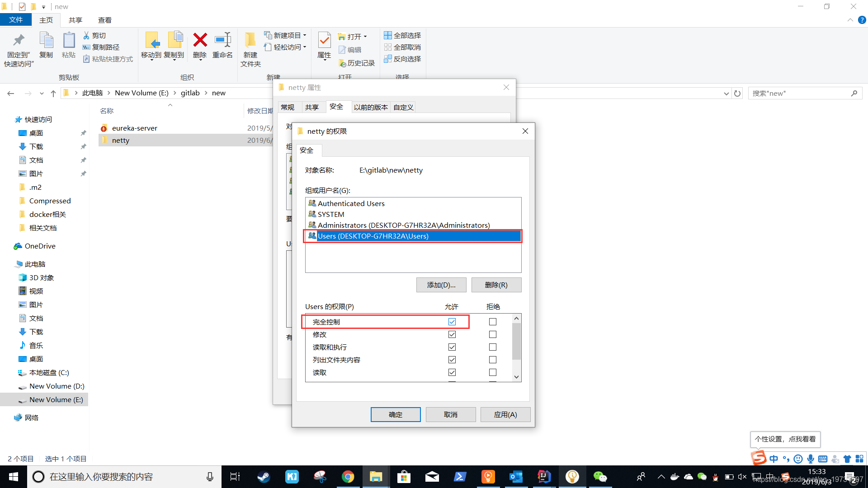
Task: Toggle Allow for List folder contents (列出文件夹内容)
Action: point(452,360)
